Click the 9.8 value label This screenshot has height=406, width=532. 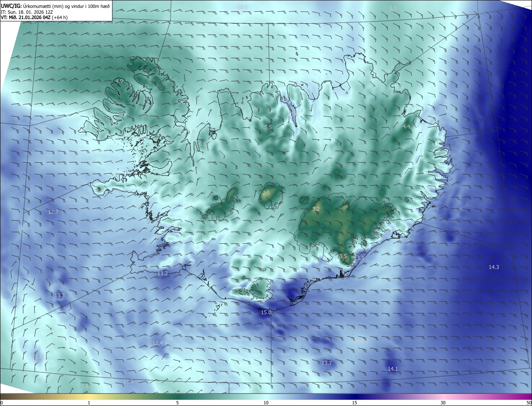[x=191, y=132]
